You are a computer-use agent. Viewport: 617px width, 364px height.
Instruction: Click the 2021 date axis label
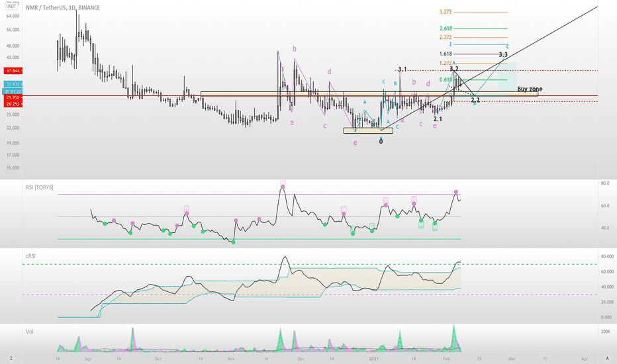click(374, 359)
